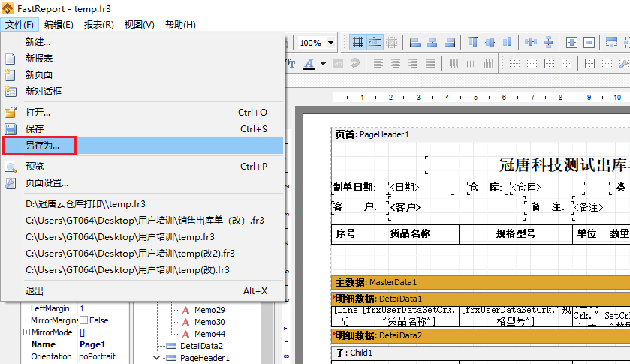630x364 pixels.
Task: Open the 报表(R) menu
Action: point(99,25)
